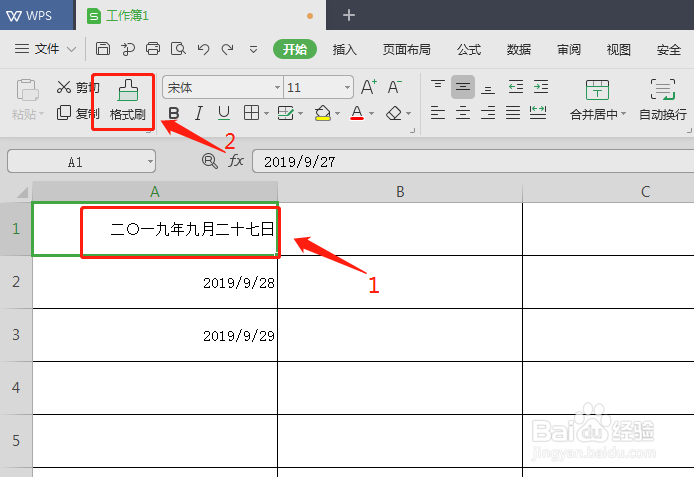Cut selection with 剪切
This screenshot has height=477, width=694.
click(x=78, y=87)
